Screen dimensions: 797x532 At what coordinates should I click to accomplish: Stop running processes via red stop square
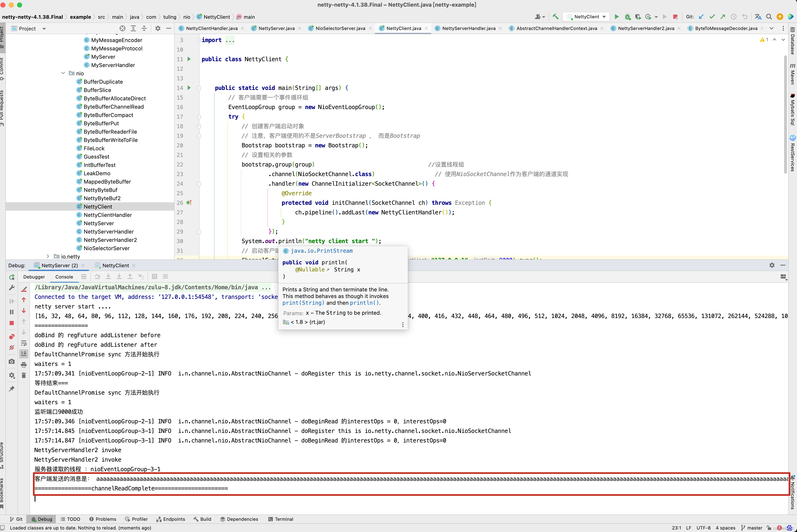675,17
